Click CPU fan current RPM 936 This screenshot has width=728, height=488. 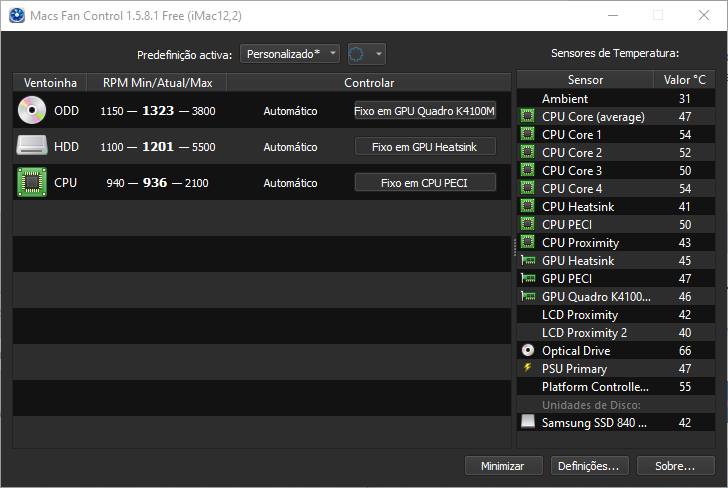(155, 182)
